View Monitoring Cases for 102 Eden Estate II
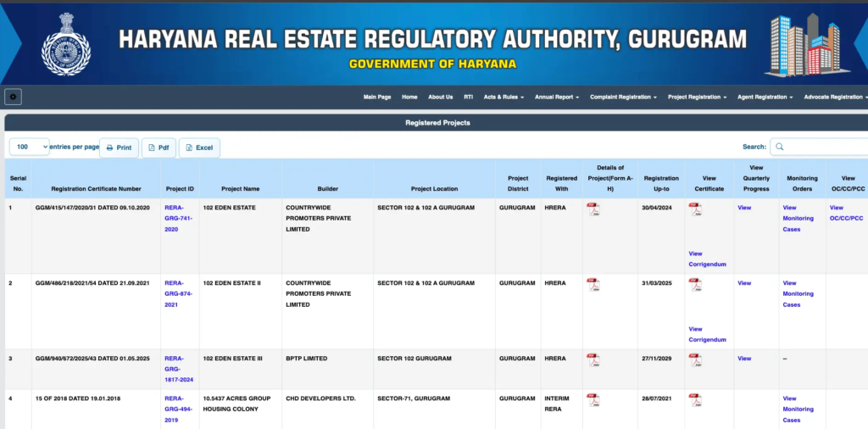 798,294
